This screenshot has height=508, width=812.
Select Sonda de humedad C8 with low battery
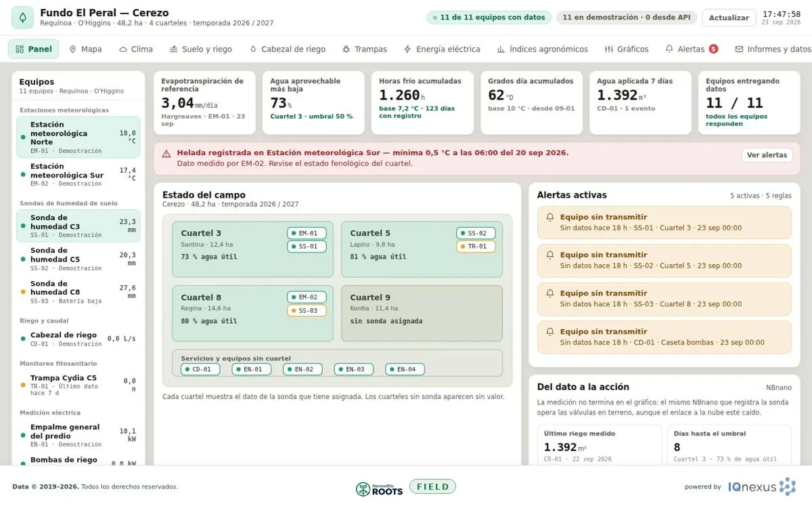pos(78,292)
